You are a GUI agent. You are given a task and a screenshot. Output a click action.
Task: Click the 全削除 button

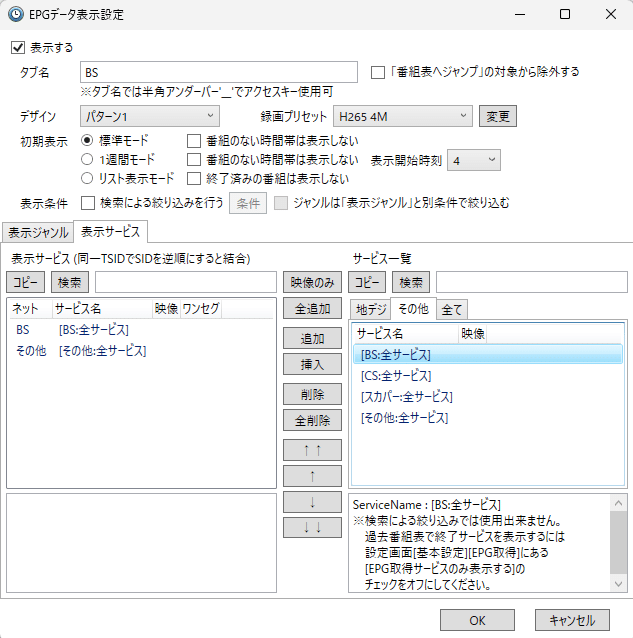[312, 420]
